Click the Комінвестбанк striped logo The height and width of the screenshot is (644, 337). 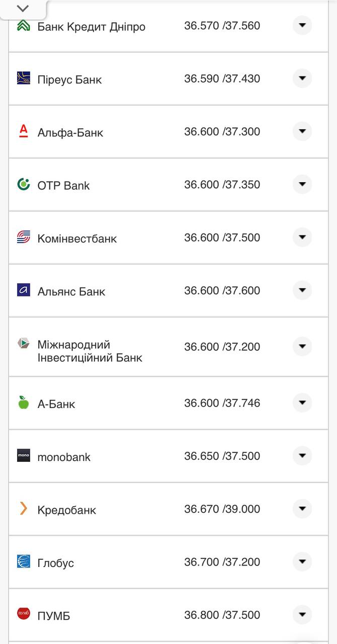pos(24,237)
